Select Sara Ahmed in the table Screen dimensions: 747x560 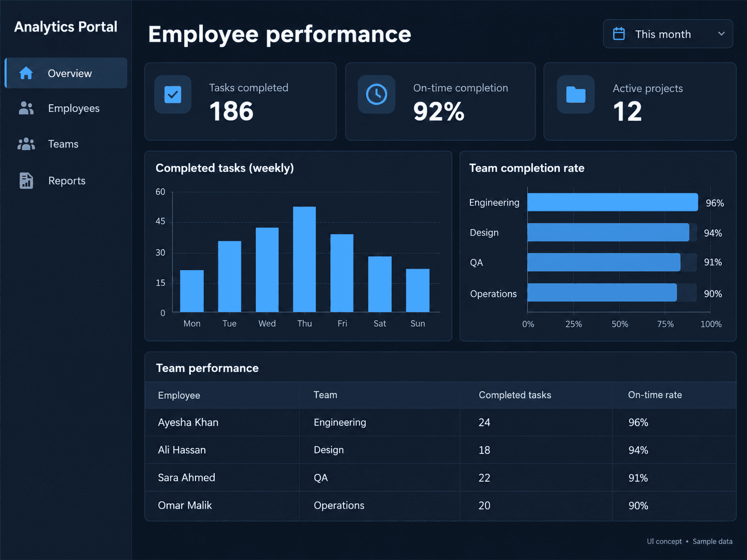[186, 477]
